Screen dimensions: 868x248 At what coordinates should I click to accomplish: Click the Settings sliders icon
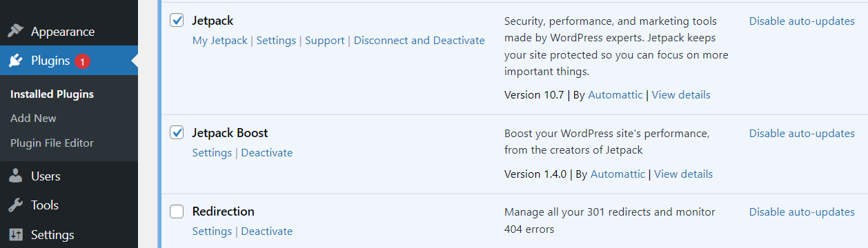16,234
